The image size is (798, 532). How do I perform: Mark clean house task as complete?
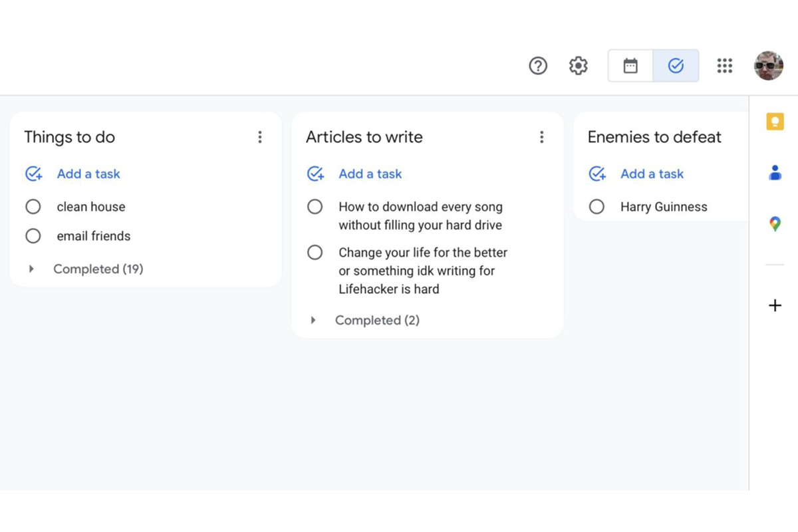pos(33,207)
